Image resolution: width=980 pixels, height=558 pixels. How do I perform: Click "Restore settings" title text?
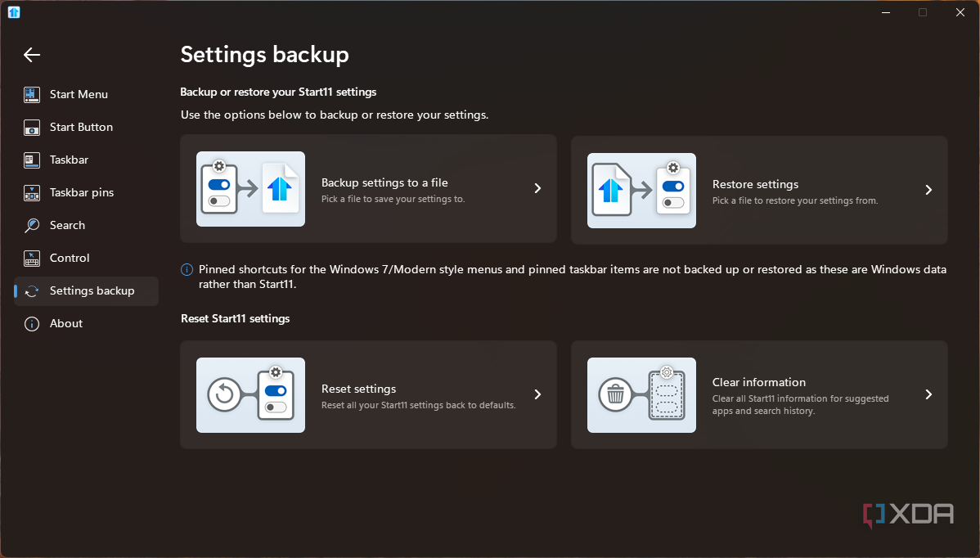tap(755, 184)
